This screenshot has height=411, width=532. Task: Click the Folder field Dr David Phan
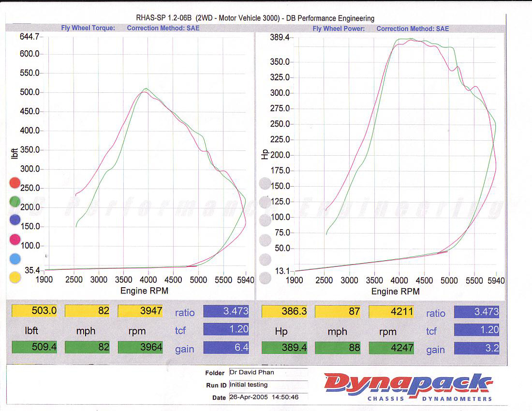[268, 372]
